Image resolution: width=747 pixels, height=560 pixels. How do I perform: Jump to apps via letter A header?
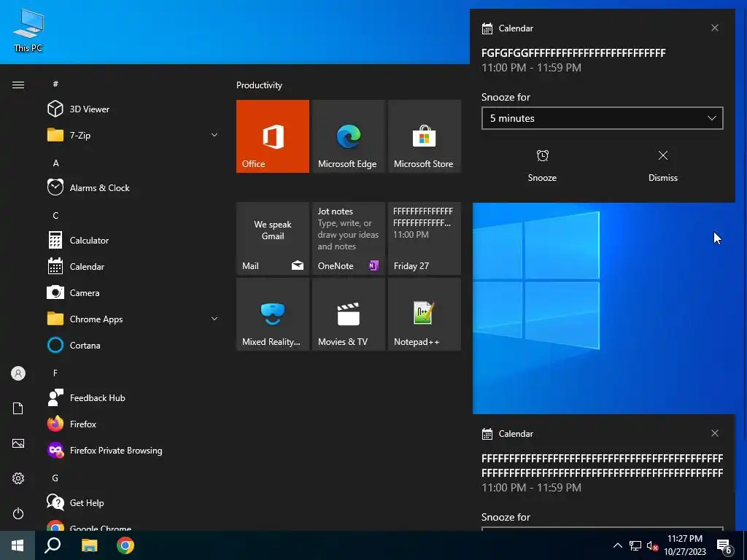(x=55, y=163)
